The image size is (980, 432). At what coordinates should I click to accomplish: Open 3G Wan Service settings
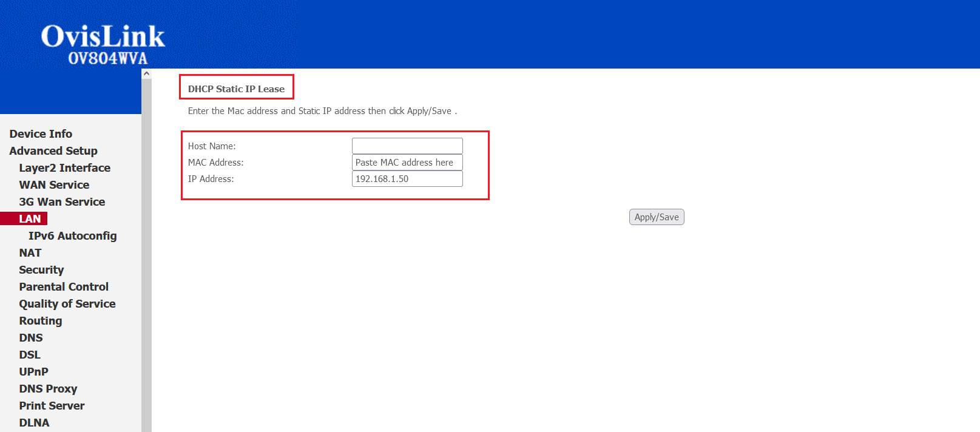(x=62, y=202)
